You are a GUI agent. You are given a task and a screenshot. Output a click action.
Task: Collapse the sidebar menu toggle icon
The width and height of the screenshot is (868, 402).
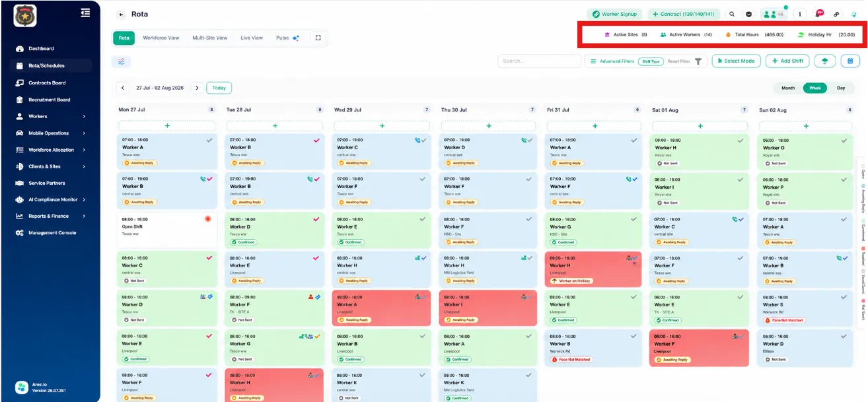85,12
